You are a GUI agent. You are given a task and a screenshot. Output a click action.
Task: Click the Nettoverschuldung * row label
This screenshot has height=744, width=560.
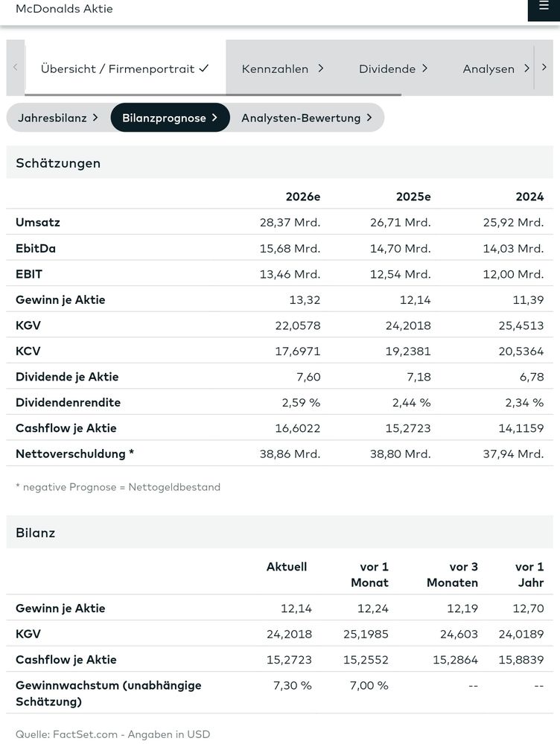point(75,454)
